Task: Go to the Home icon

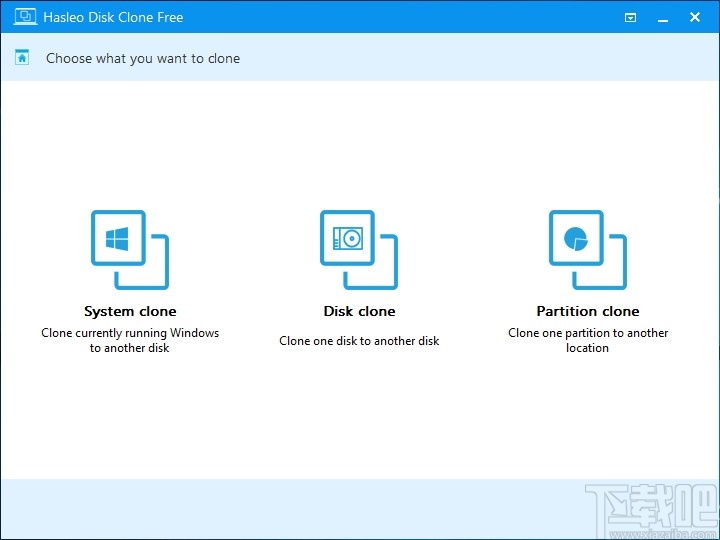Action: pos(22,57)
